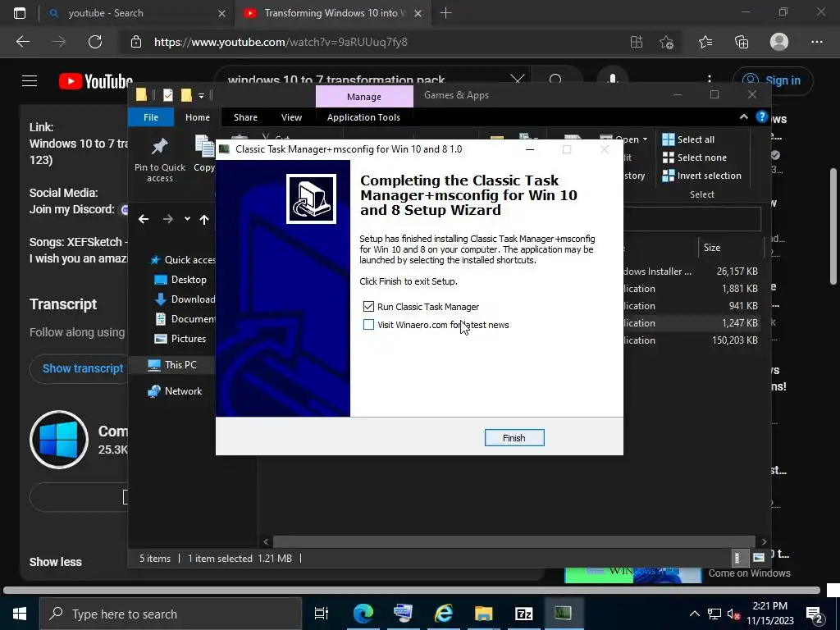The width and height of the screenshot is (840, 630).
Task: Open Desktop in navigation pane
Action: click(x=180, y=280)
